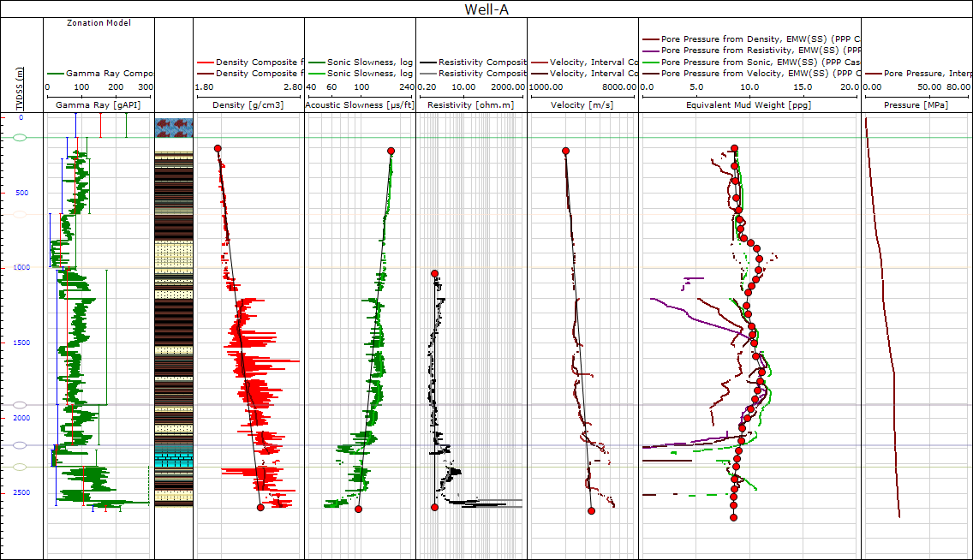Click the olive formation marker oval near 2350 m
Image resolution: width=973 pixels, height=560 pixels.
click(21, 467)
